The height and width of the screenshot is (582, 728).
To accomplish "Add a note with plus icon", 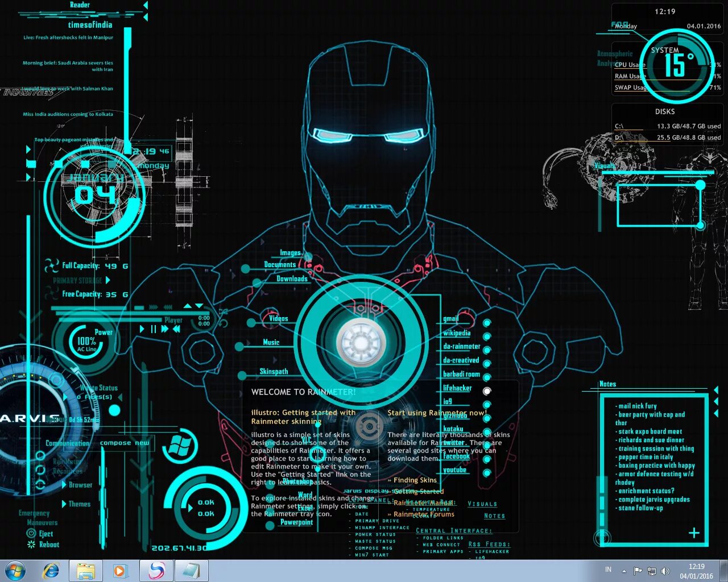I will pyautogui.click(x=694, y=533).
